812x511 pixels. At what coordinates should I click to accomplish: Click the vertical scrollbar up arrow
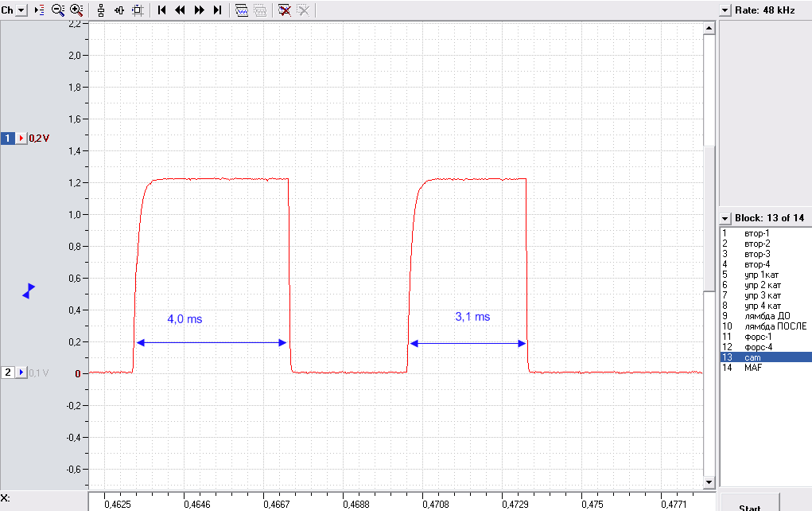click(709, 28)
